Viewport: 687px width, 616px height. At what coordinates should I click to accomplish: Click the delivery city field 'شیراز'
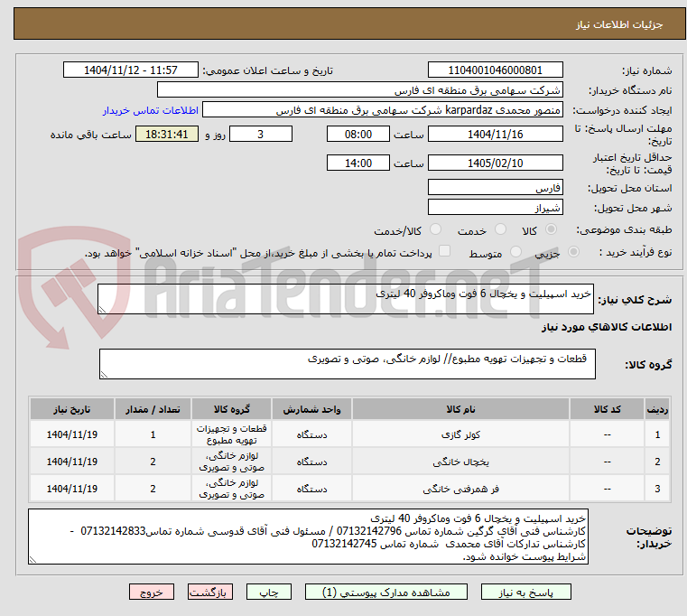coord(495,207)
